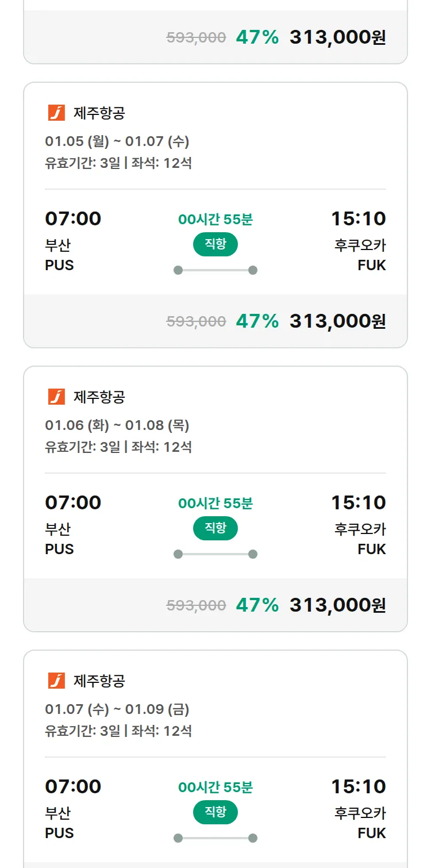
Task: Click the route line on 01.07 flight
Action: point(215,838)
